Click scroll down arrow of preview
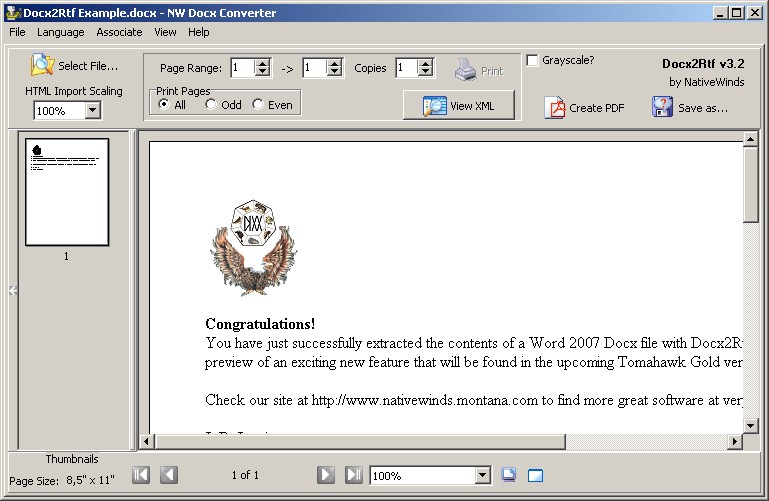Viewport: 769px width, 501px height. pyautogui.click(x=750, y=426)
